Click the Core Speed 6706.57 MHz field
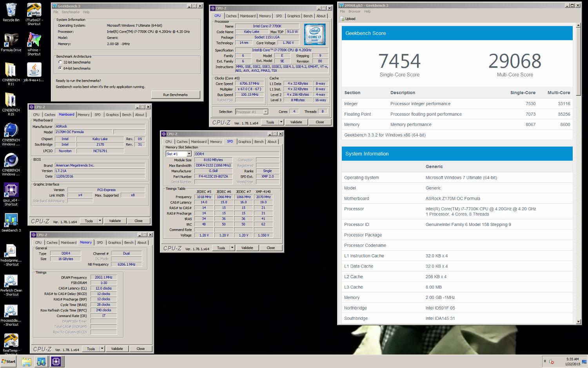 249,84
